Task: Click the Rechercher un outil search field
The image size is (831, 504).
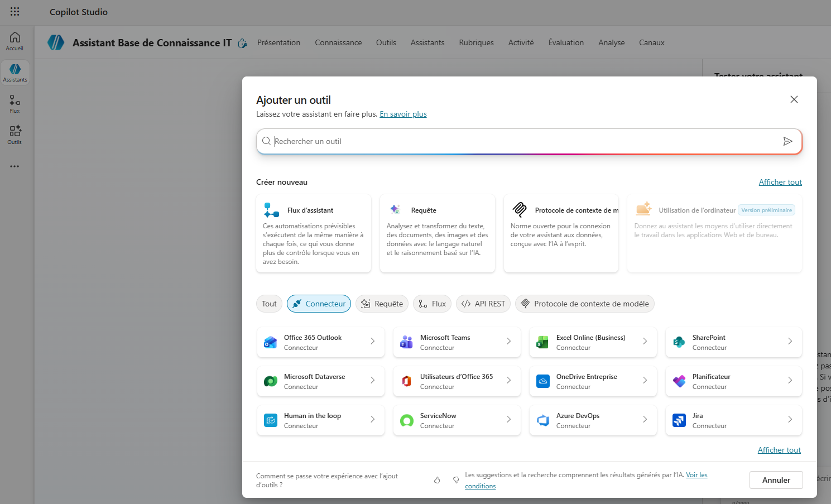Action: tap(525, 141)
